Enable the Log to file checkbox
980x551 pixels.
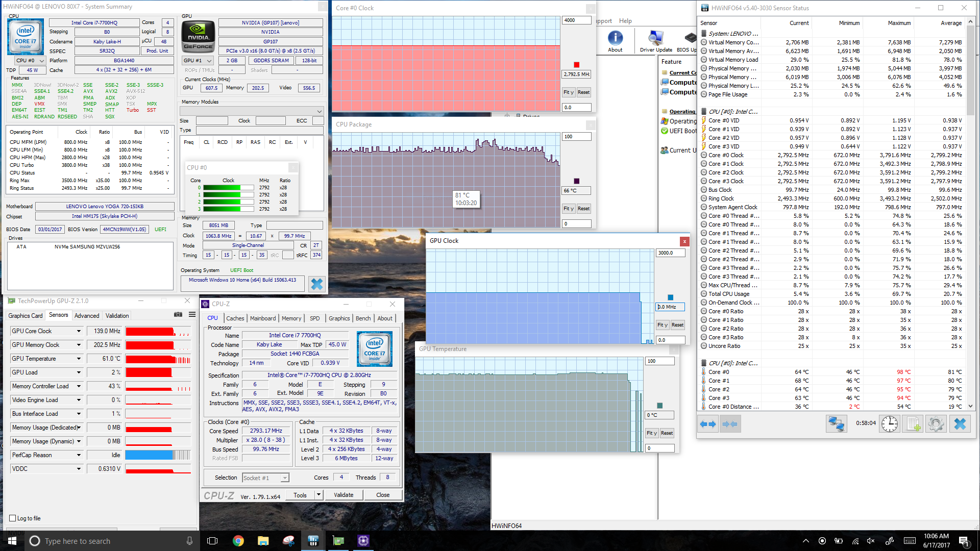pos(13,518)
